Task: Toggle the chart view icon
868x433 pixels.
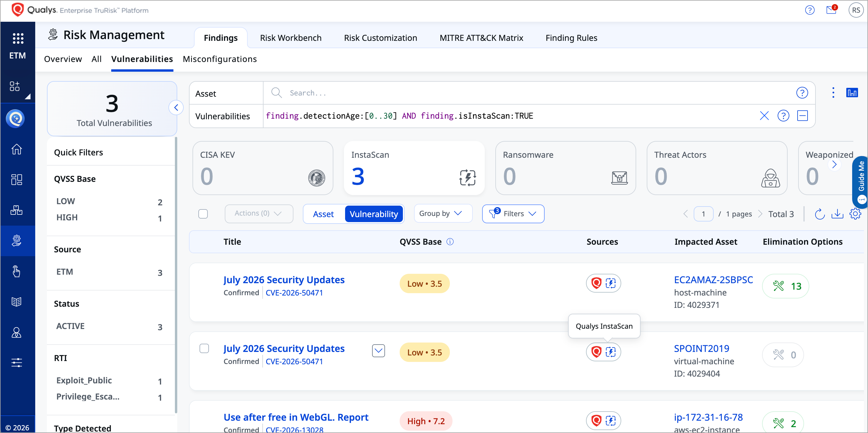Action: click(852, 93)
